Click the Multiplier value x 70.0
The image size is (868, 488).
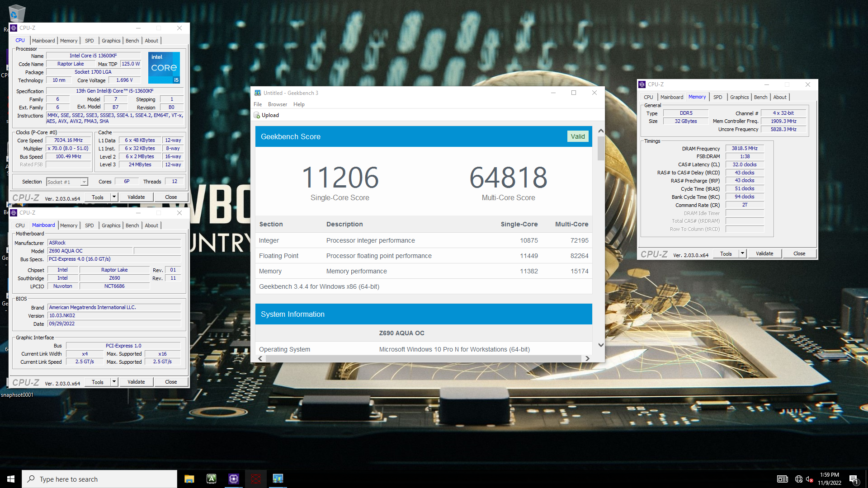(69, 148)
